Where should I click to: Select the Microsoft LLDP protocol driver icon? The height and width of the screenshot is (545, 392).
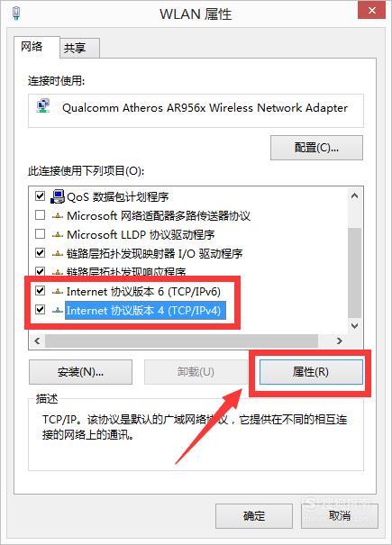[58, 235]
